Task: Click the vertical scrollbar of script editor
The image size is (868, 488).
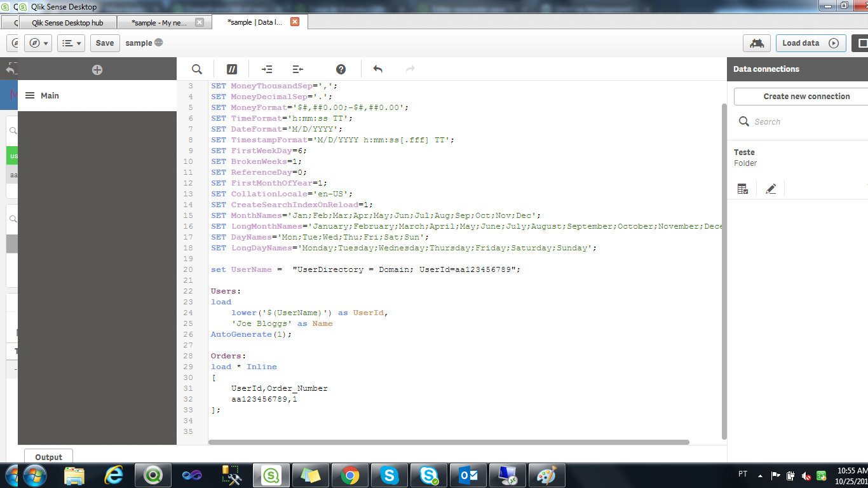Action: [x=724, y=271]
